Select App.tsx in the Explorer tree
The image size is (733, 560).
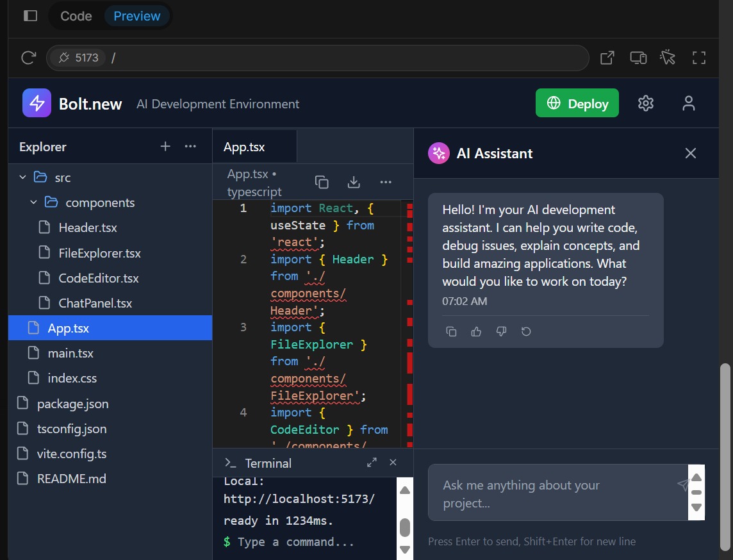click(110, 327)
